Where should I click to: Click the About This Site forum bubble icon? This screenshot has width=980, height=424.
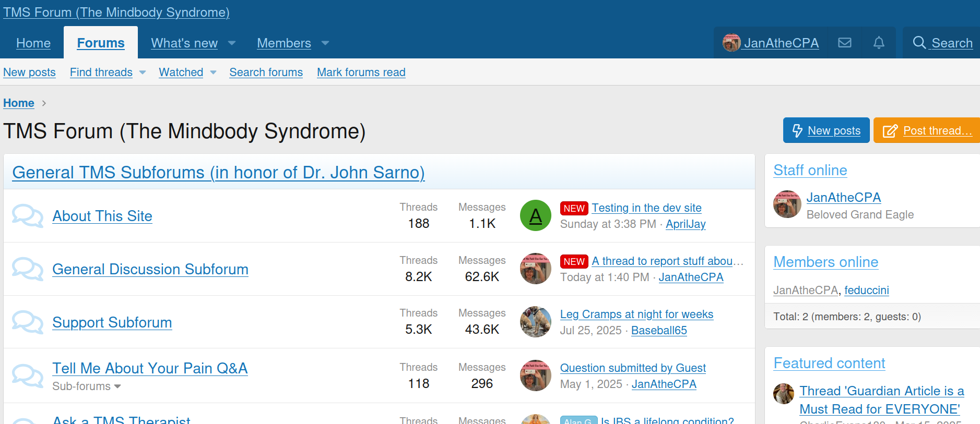tap(28, 216)
